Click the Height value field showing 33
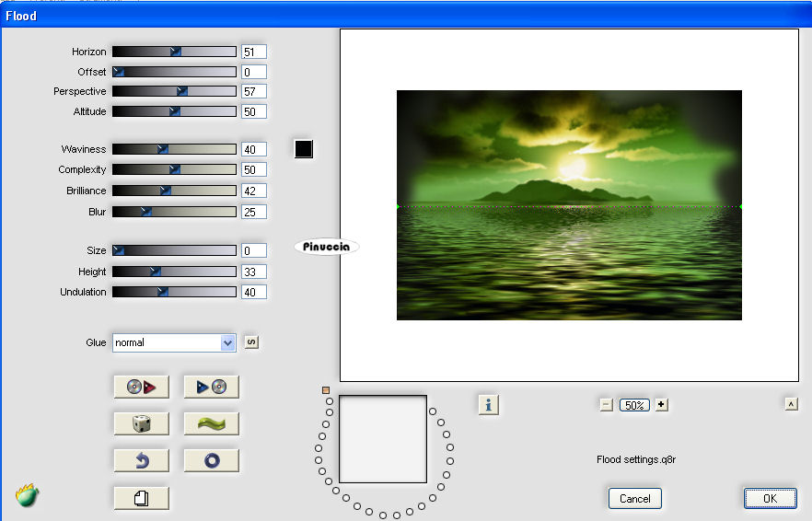 coord(254,272)
